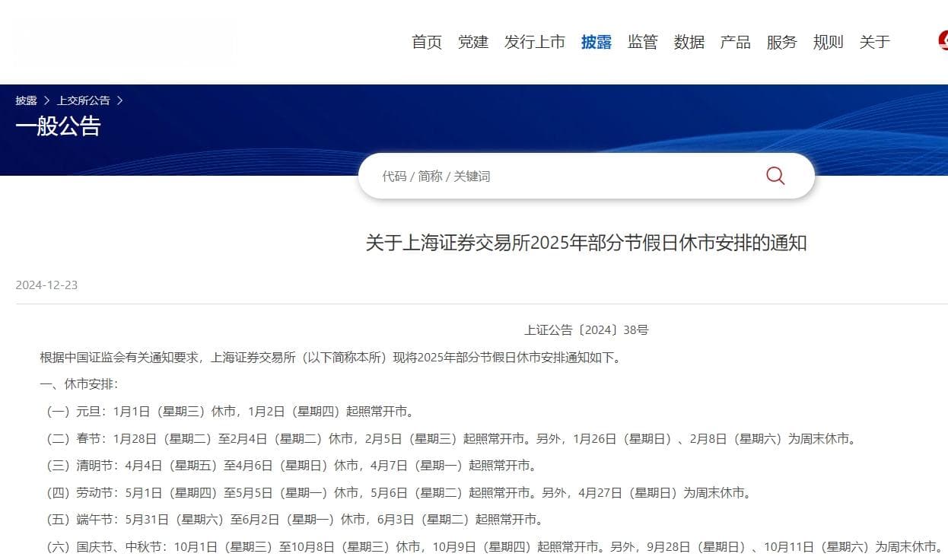Click the announcement title about 2025年休市安排
The height and width of the screenshot is (560, 948).
point(586,243)
